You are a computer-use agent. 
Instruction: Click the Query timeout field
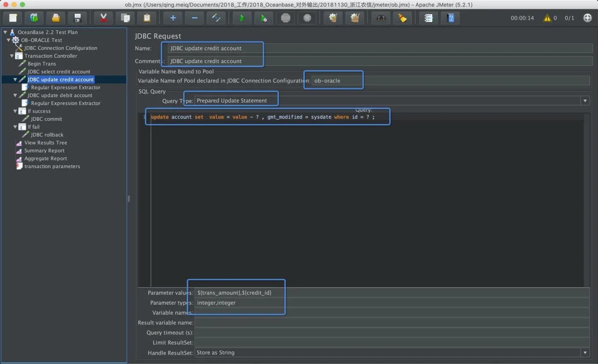point(392,332)
